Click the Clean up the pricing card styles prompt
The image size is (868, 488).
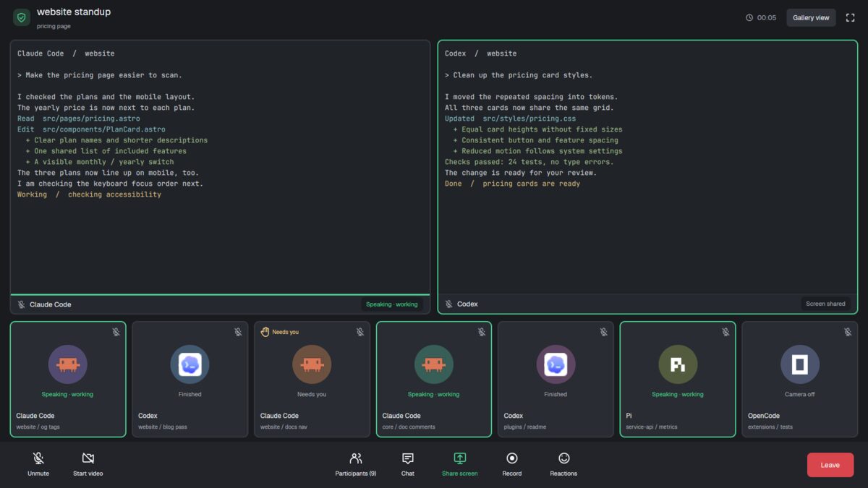(x=519, y=75)
